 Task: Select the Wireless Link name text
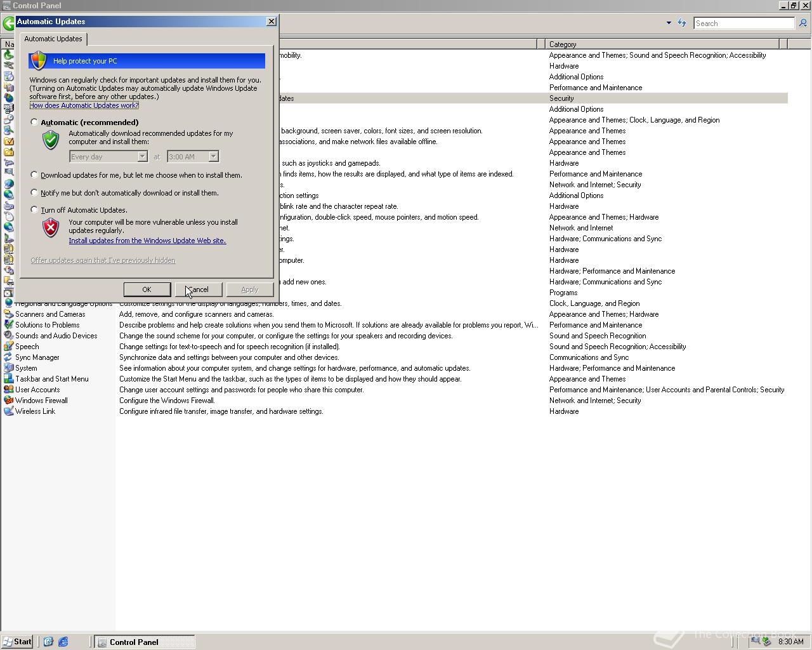coord(36,411)
